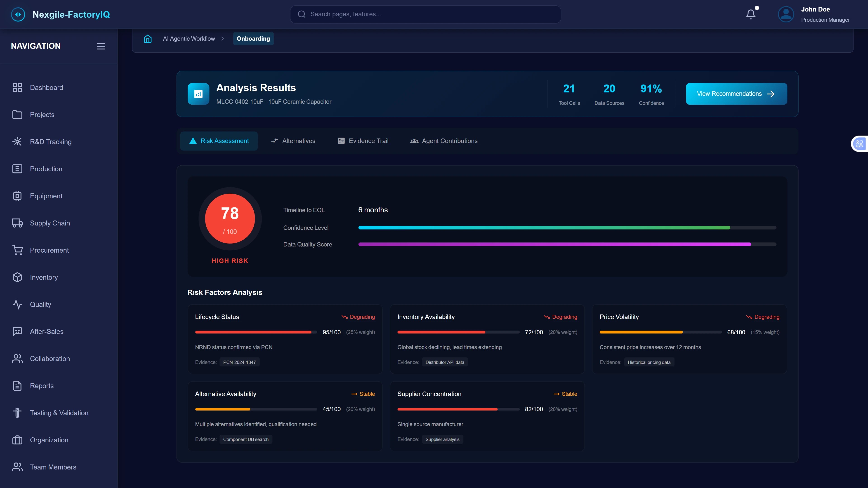Image resolution: width=868 pixels, height=488 pixels.
Task: Collapse the navigation sidebar
Action: [100, 46]
